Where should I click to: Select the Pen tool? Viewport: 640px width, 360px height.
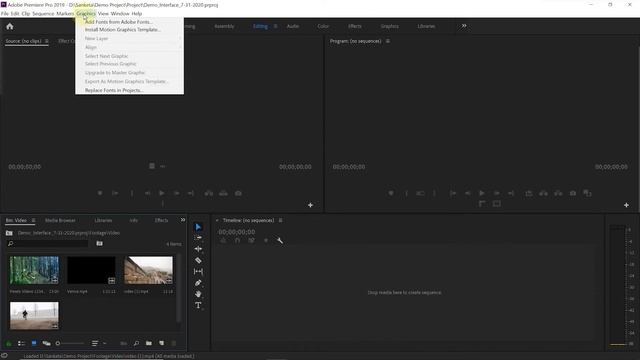[198, 282]
